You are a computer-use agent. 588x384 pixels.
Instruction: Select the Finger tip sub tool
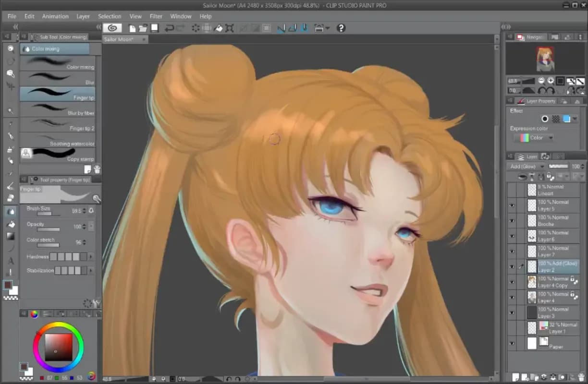click(58, 94)
